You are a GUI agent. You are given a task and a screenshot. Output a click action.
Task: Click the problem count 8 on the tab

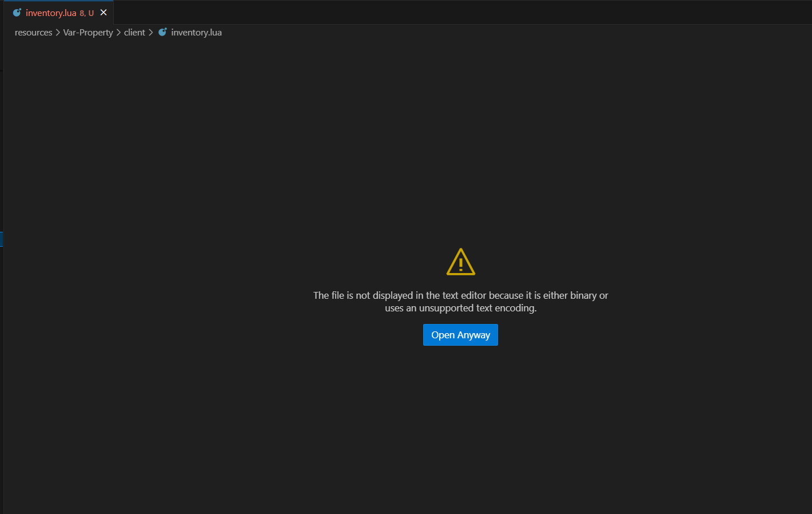point(82,13)
